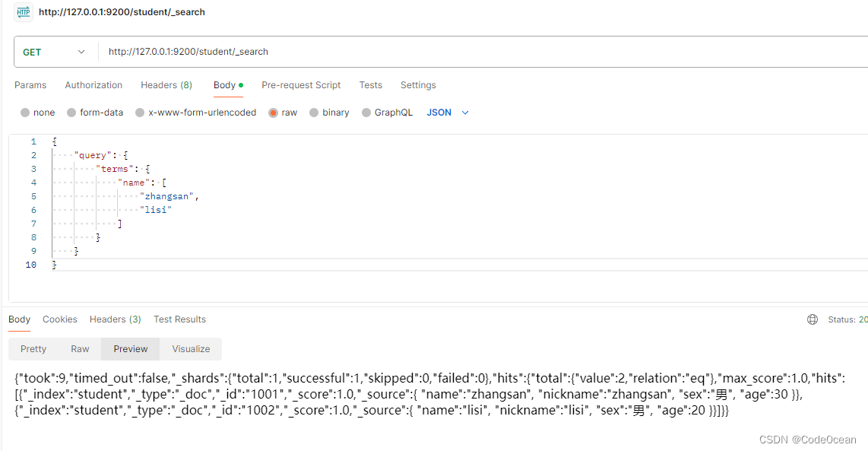Open the Pre-request Script tab
Image resolution: width=868 pixels, height=451 pixels.
(x=301, y=84)
